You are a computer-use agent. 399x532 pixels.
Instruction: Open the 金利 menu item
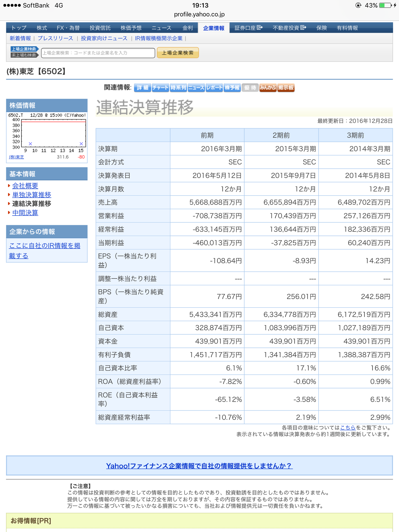[188, 28]
